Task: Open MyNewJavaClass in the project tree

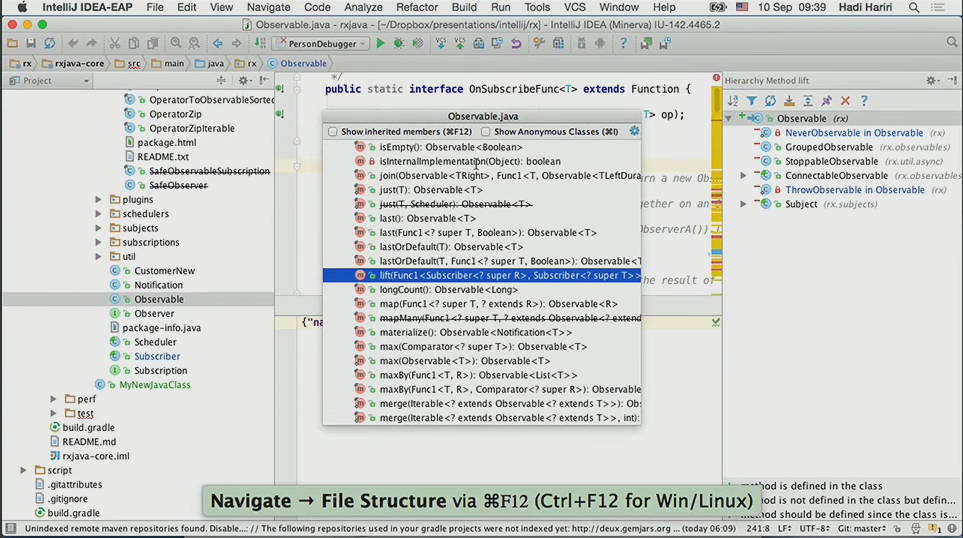Action: coord(155,385)
